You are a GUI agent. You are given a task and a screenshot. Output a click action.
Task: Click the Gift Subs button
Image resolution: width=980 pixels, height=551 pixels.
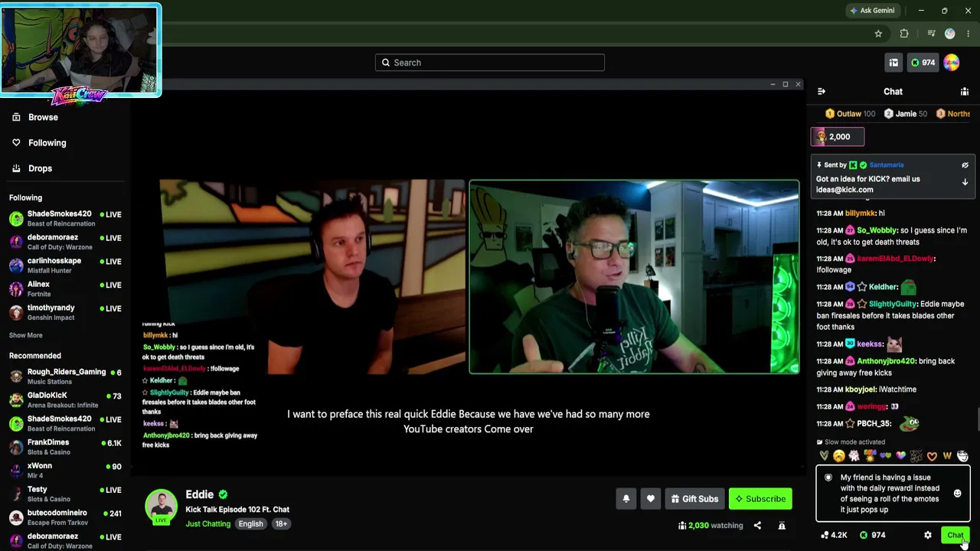(695, 499)
